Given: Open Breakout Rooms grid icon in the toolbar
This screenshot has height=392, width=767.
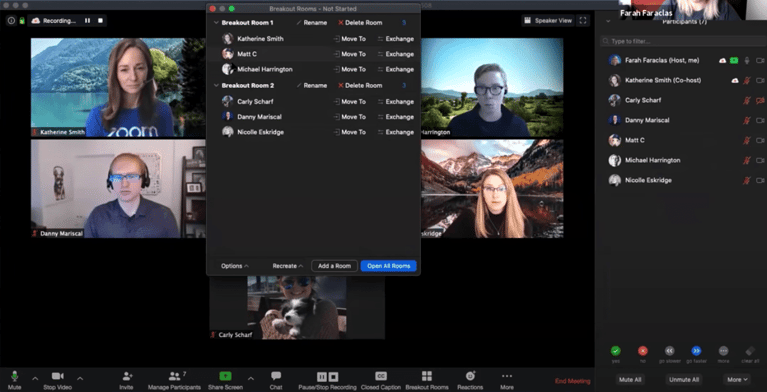Looking at the screenshot, I should [x=427, y=376].
